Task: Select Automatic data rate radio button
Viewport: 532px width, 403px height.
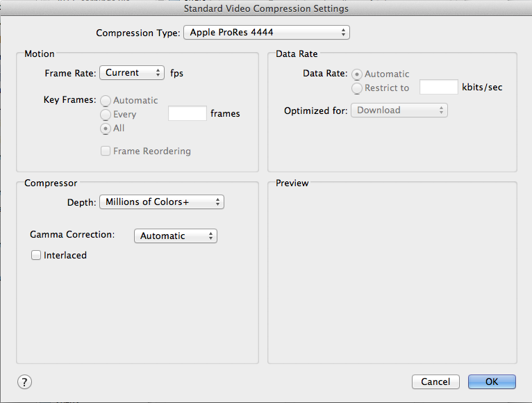Action: point(358,74)
